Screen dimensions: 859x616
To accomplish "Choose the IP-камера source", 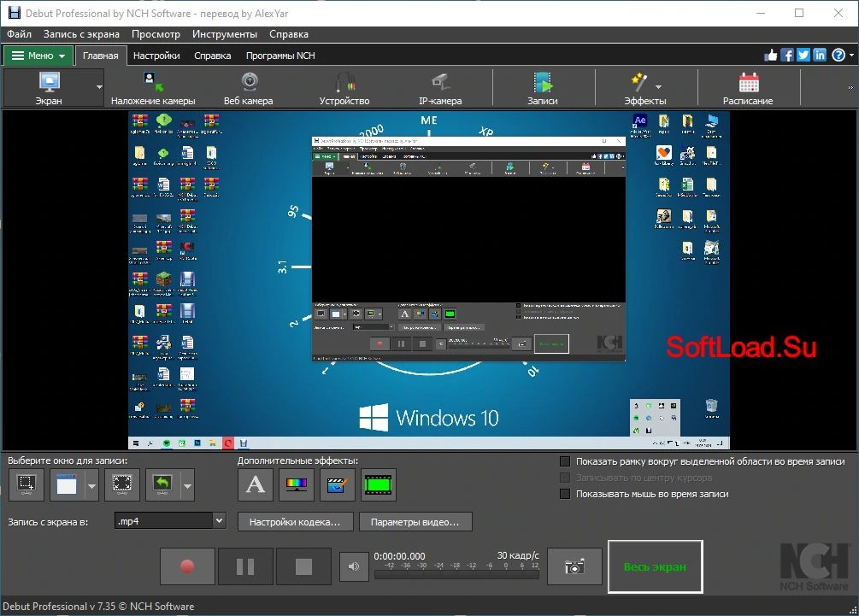I will 440,88.
